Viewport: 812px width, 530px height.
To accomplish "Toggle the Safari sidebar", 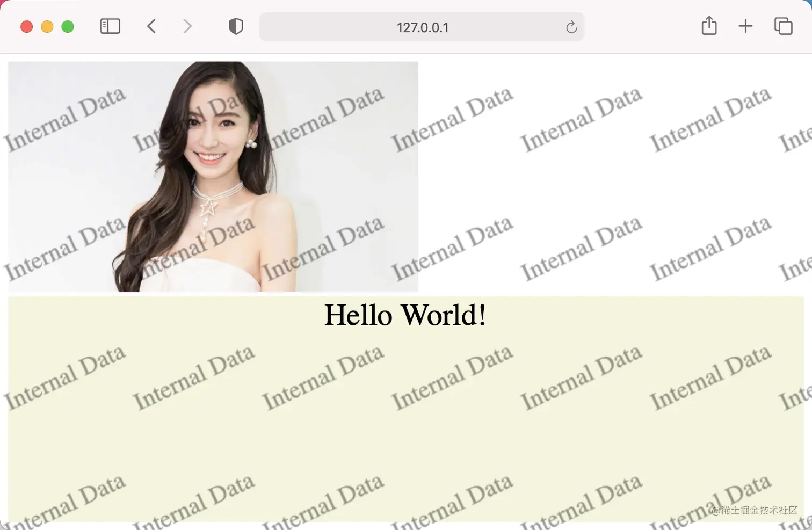I will [x=110, y=26].
